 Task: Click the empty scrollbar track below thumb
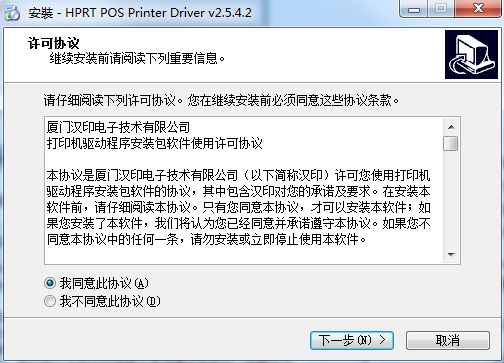click(x=451, y=199)
